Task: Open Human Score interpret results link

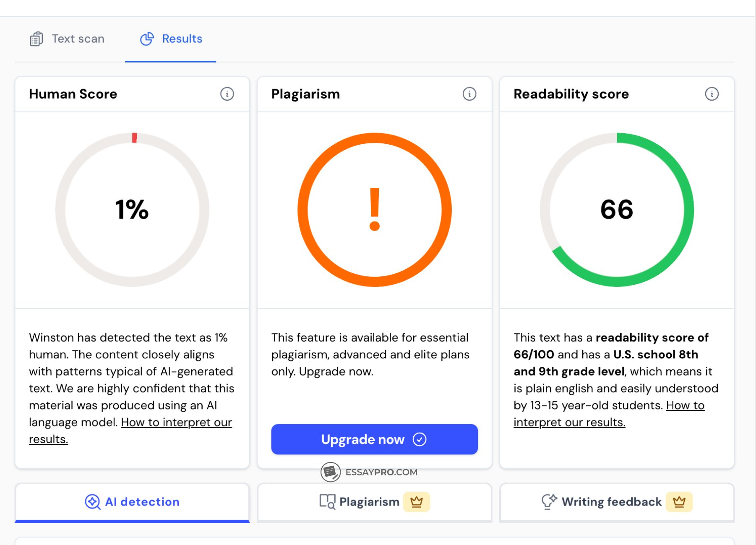Action: [x=176, y=423]
